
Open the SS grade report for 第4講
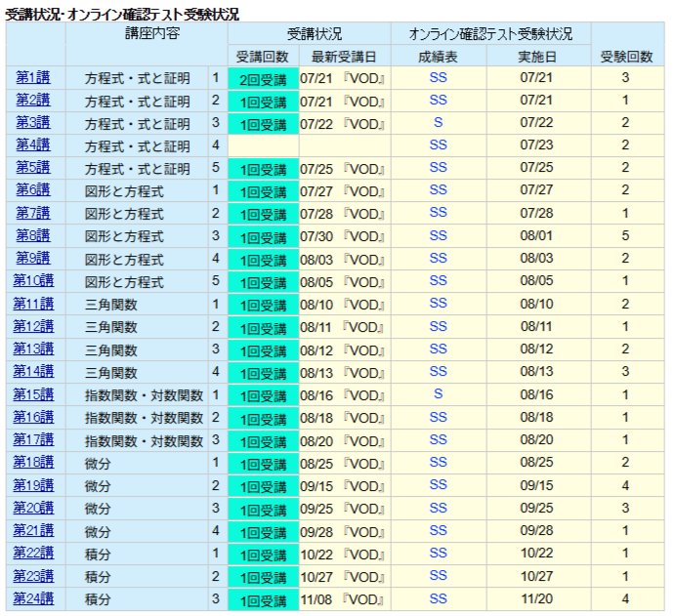pyautogui.click(x=438, y=144)
